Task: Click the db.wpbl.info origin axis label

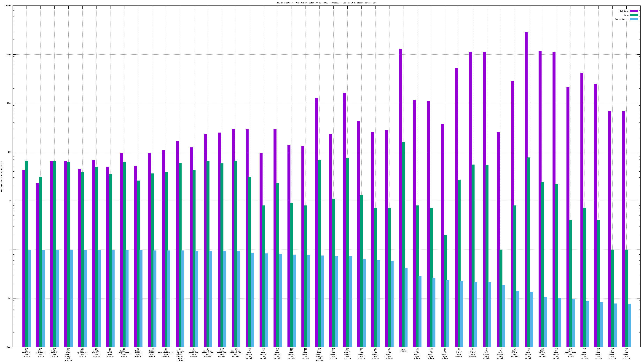Action: click(x=110, y=352)
